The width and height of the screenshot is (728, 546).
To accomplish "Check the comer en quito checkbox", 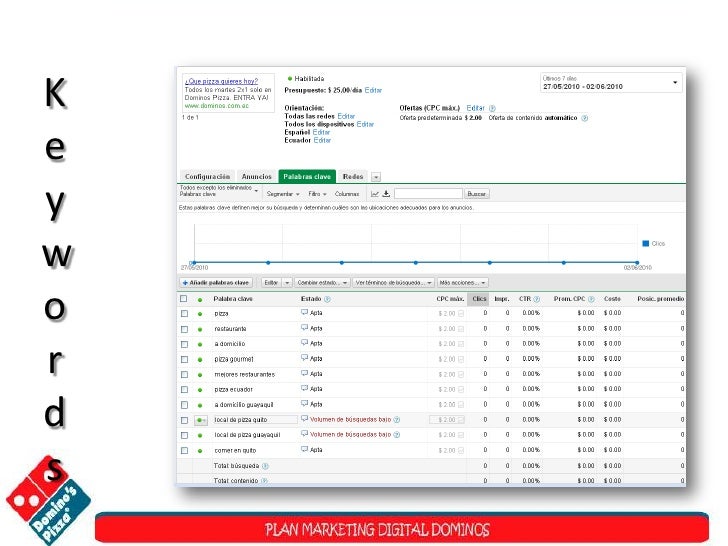I will pos(184,451).
